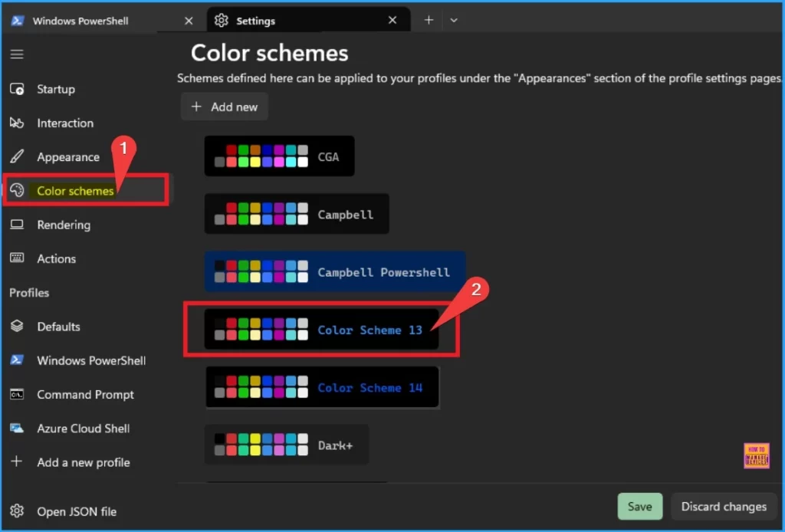Click the Interaction cursor icon
Image resolution: width=785 pixels, height=532 pixels.
(17, 123)
